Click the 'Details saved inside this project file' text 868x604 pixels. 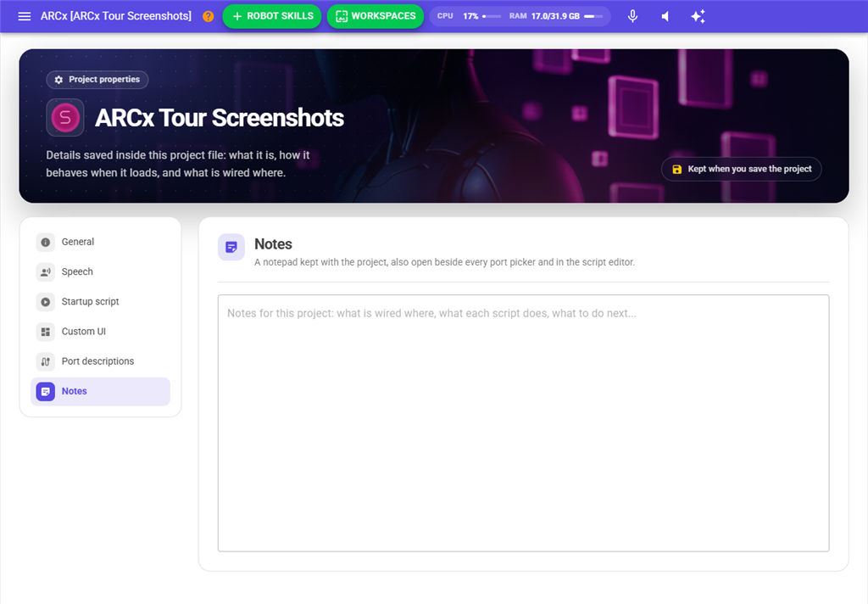178,164
